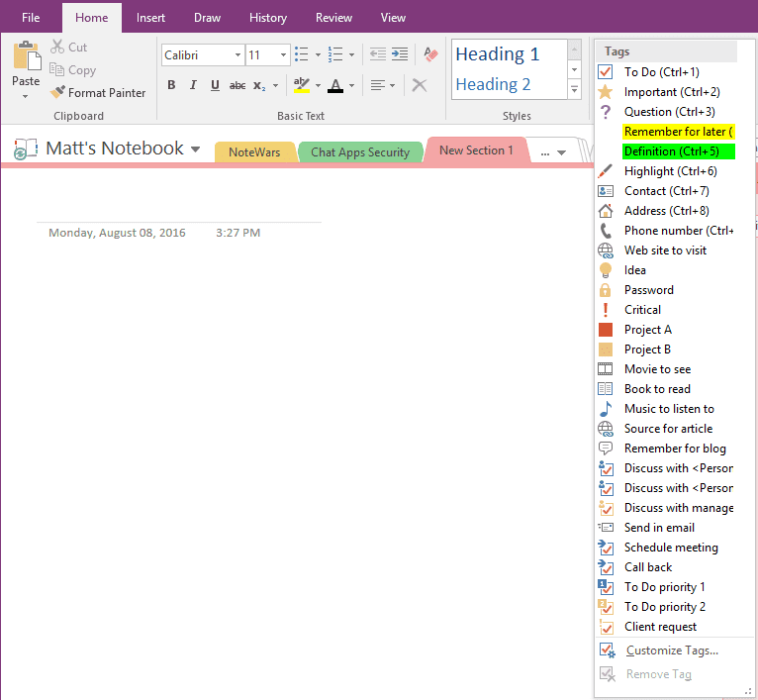
Task: Toggle underline formatting
Action: click(215, 85)
